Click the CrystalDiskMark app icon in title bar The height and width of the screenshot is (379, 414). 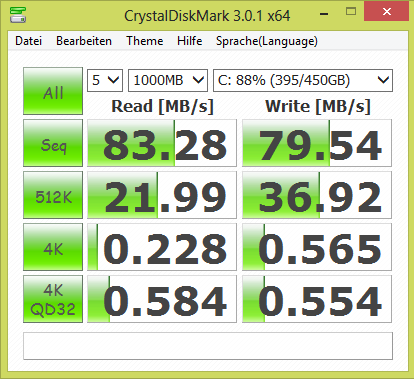pyautogui.click(x=18, y=15)
